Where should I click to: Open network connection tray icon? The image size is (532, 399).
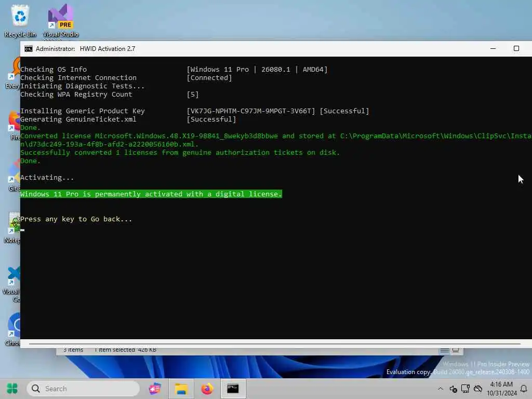point(465,389)
